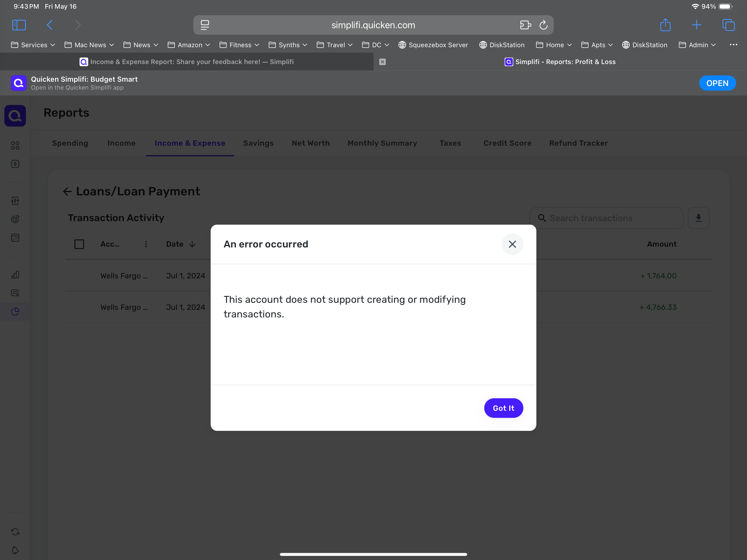Image resolution: width=747 pixels, height=560 pixels.
Task: Select the Income & Expense tab
Action: (190, 143)
